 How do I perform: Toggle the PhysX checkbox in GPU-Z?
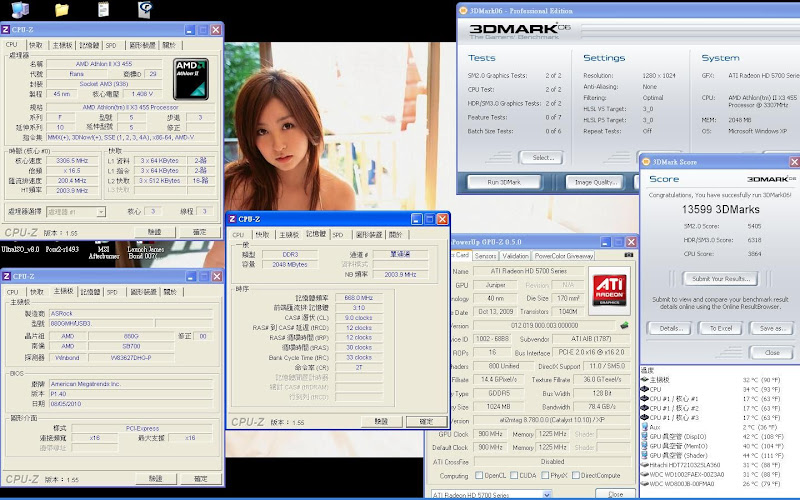(x=545, y=475)
